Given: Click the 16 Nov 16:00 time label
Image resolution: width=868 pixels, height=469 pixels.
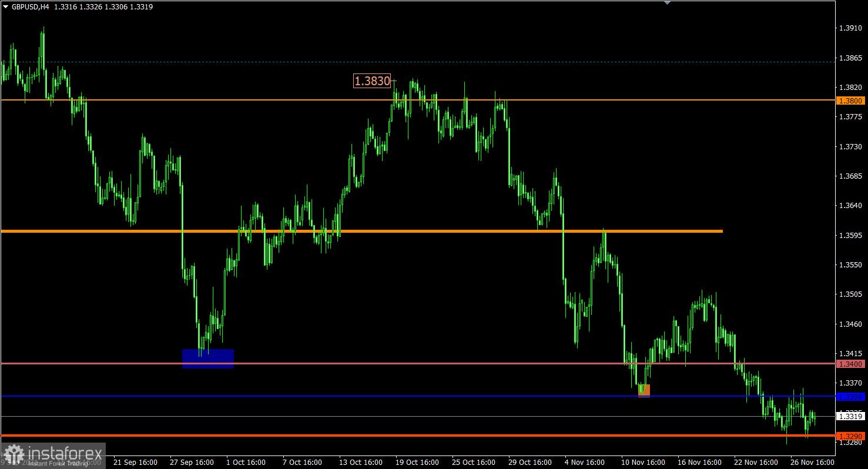Looking at the screenshot, I should [x=699, y=463].
